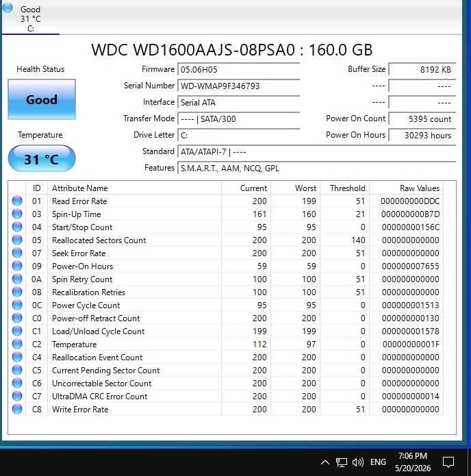
Task: Select the C: drive tab at top
Action: [x=30, y=18]
